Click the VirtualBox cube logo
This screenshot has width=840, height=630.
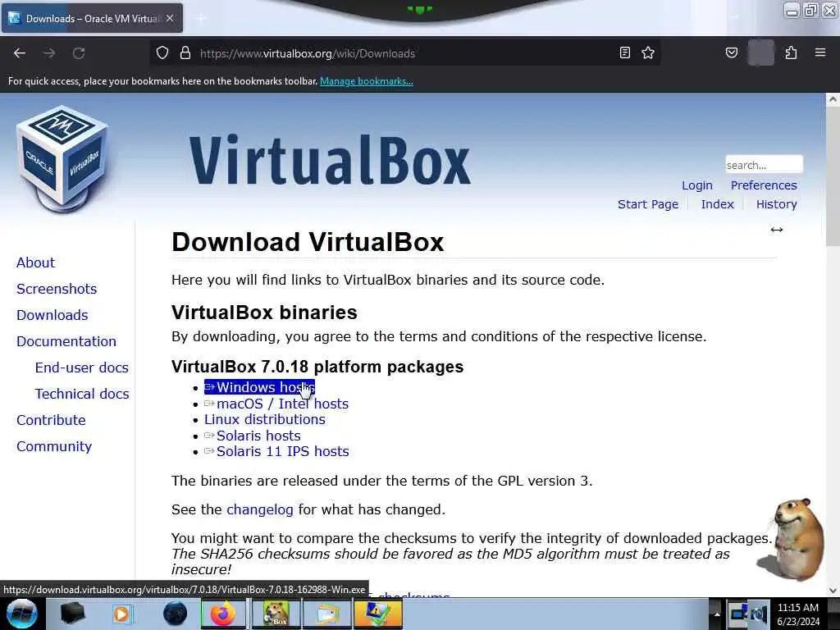[x=62, y=159]
